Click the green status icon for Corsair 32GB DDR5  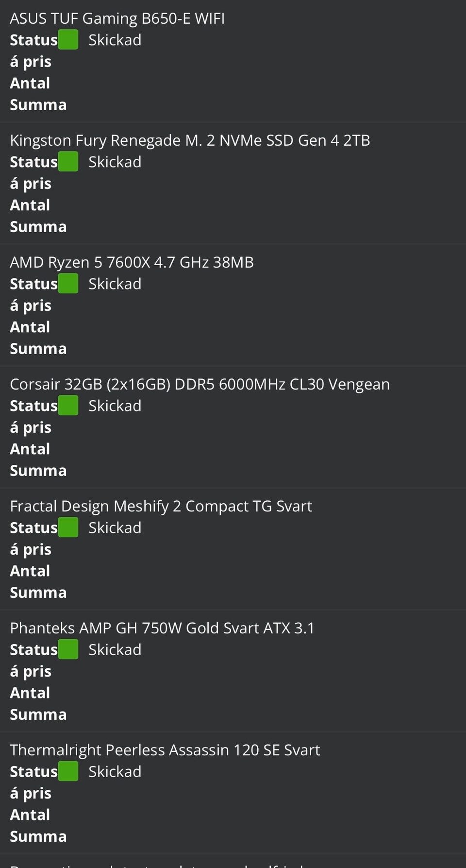68,406
